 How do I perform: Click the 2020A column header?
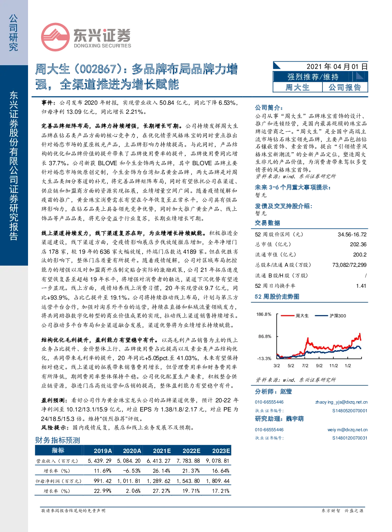[132, 451]
